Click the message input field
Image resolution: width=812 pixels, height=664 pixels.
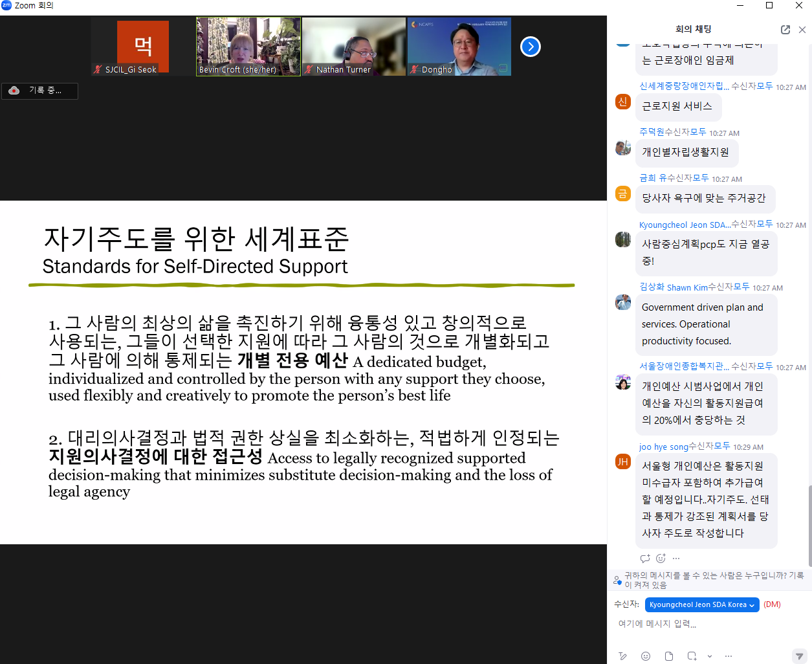(705, 624)
